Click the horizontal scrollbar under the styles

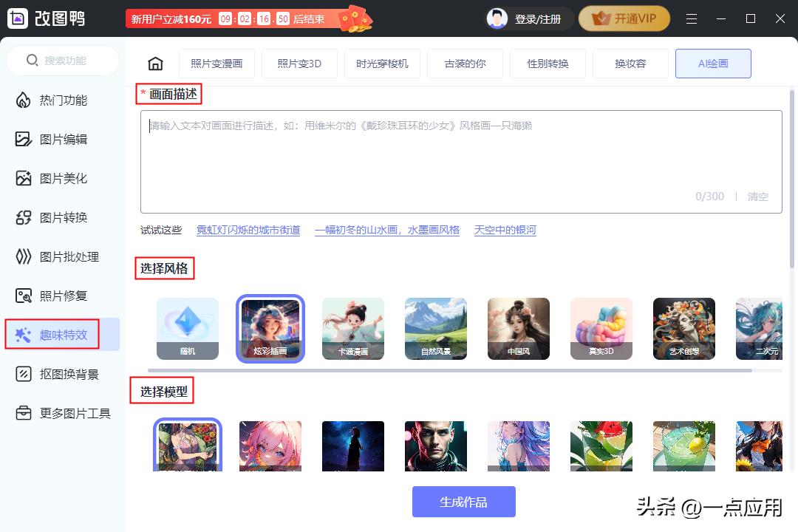[x=450, y=371]
